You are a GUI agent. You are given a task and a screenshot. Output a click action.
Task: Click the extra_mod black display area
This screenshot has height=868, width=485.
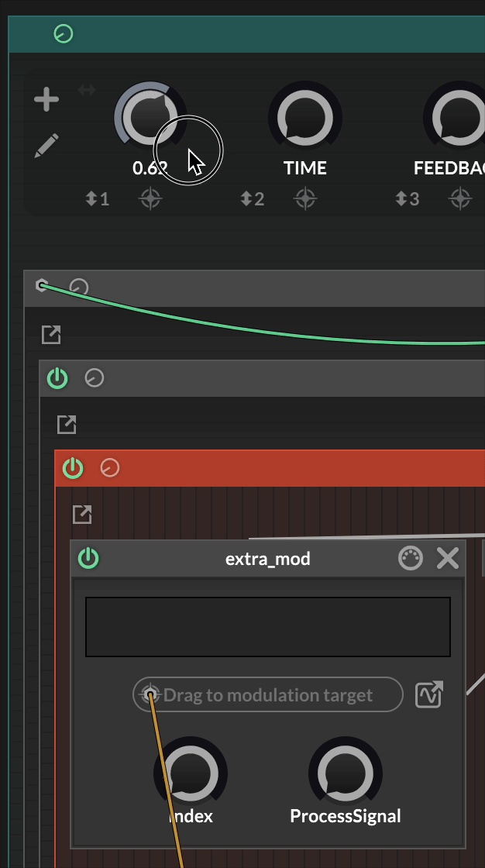point(268,626)
